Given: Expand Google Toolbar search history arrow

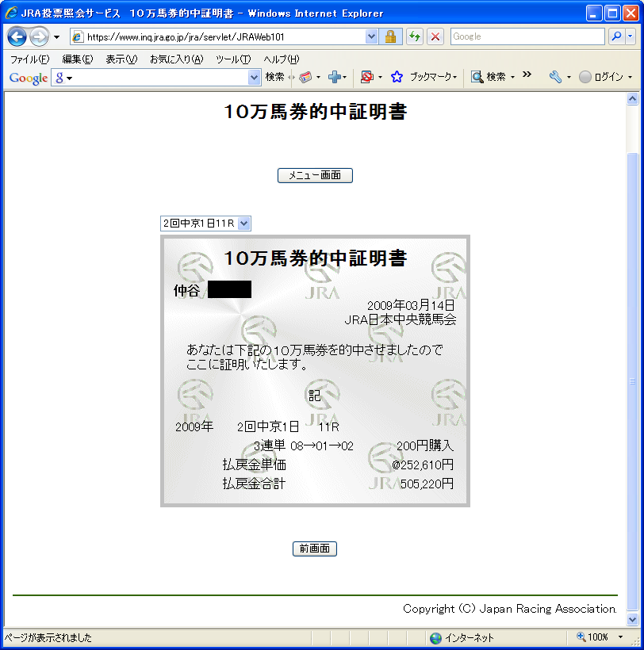Looking at the screenshot, I should point(254,78).
